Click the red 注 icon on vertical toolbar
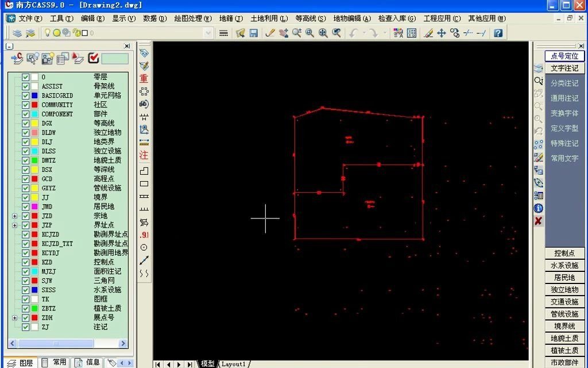The height and width of the screenshot is (368, 588). click(143, 155)
